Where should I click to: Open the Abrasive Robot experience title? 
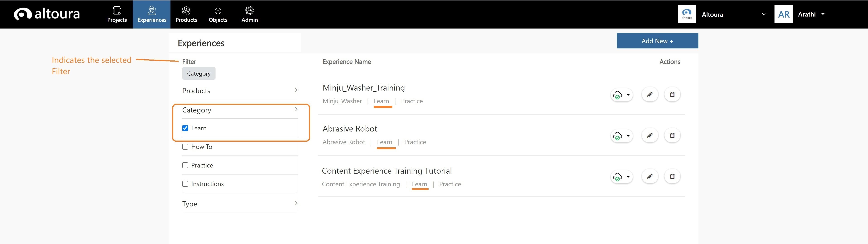(x=350, y=129)
